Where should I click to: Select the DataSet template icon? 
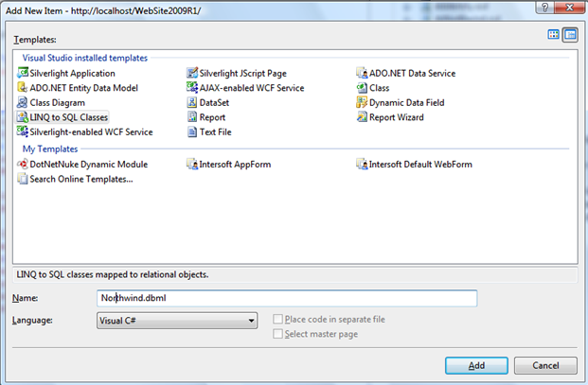[192, 103]
